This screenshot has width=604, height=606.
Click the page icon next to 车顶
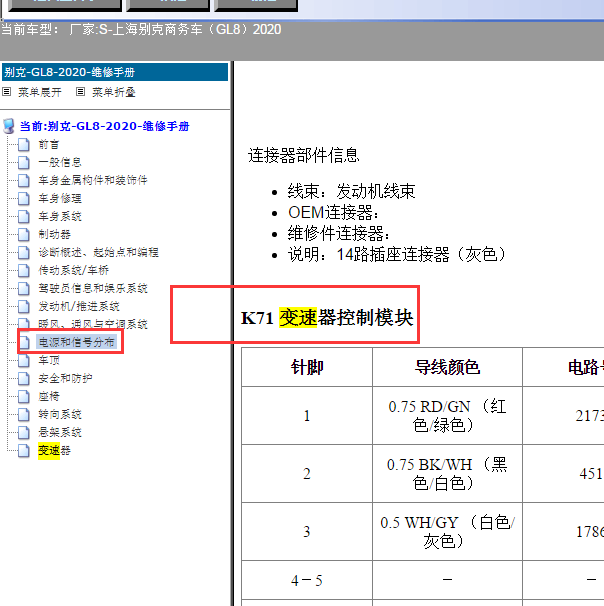(24, 360)
